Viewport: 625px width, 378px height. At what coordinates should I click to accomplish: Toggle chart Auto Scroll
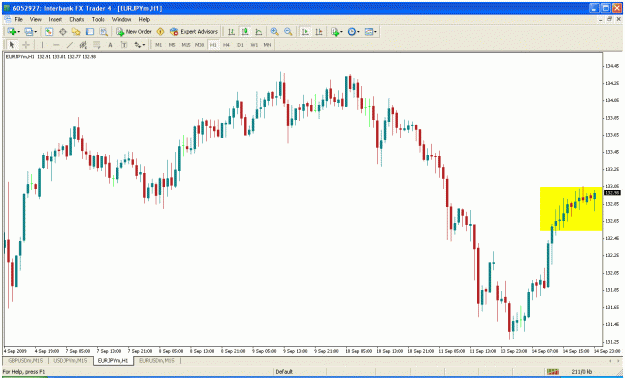coord(305,32)
